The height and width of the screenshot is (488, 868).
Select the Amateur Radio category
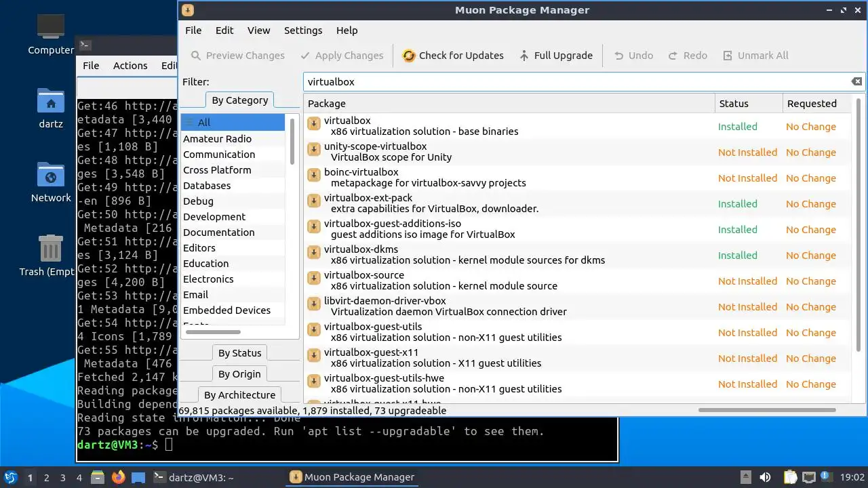click(233, 139)
